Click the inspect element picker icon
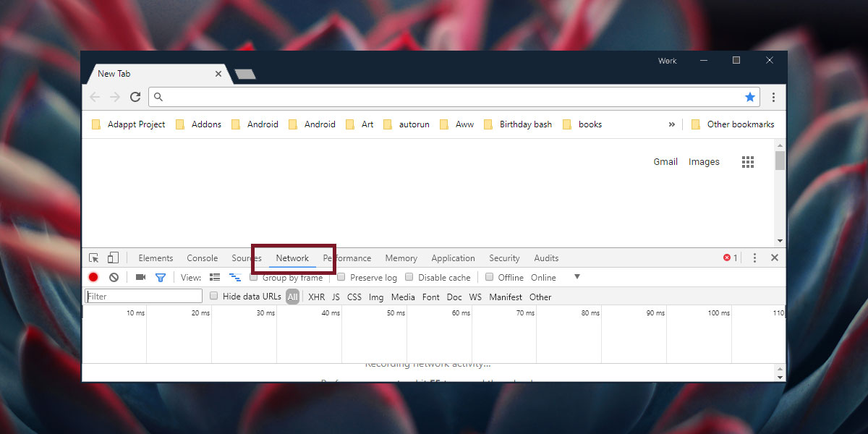 tap(94, 258)
